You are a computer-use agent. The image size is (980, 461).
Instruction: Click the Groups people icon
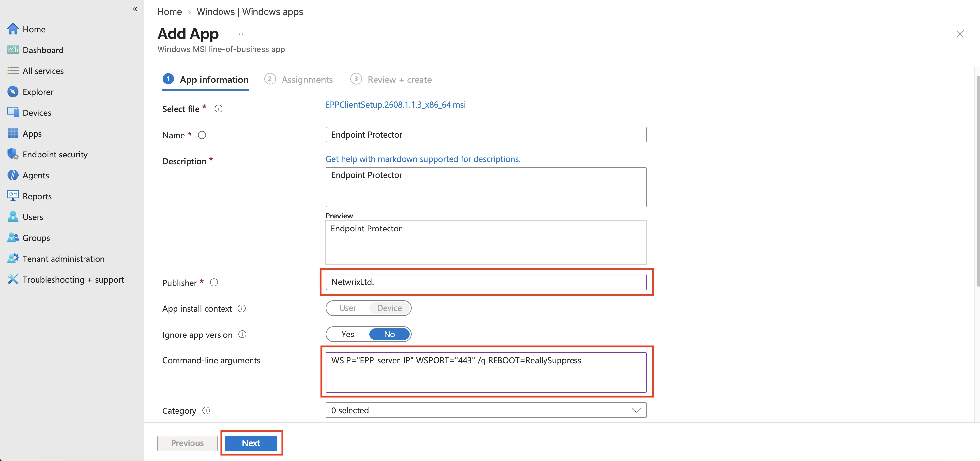pyautogui.click(x=12, y=238)
